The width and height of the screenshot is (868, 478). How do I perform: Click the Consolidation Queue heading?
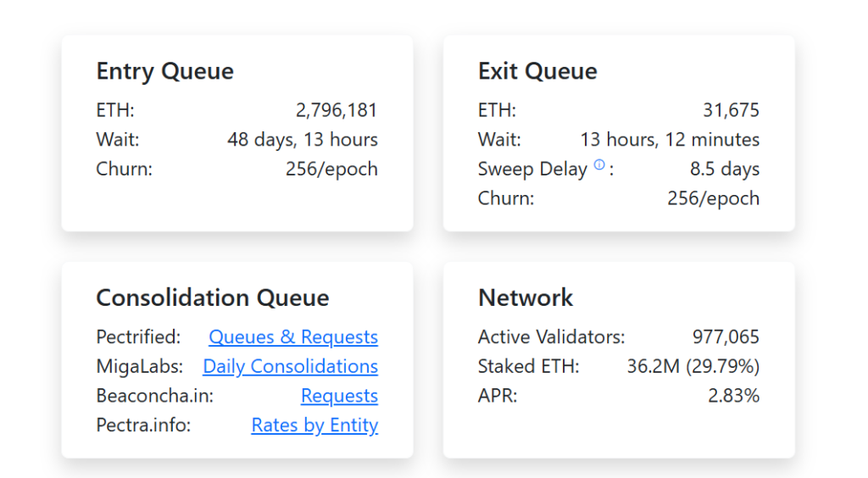pyautogui.click(x=213, y=298)
